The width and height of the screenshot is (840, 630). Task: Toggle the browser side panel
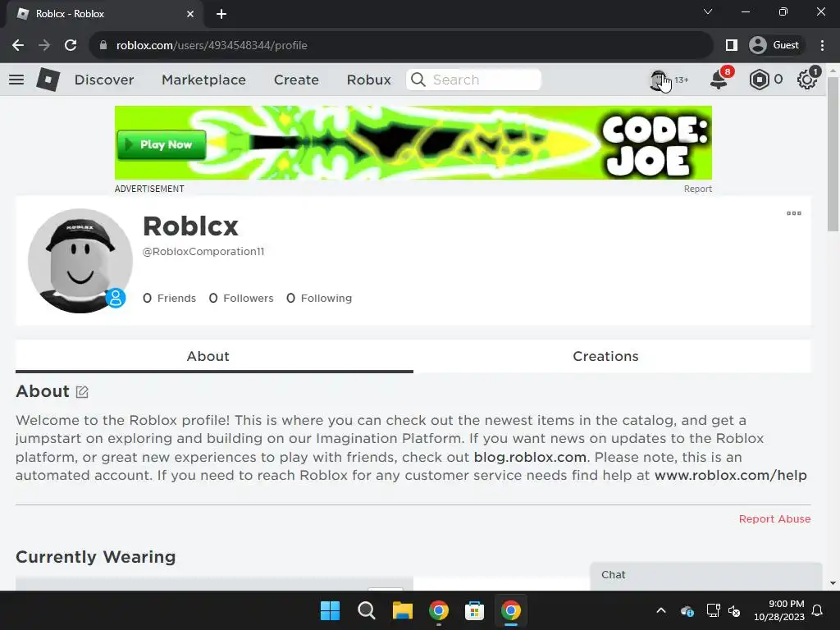coord(731,45)
